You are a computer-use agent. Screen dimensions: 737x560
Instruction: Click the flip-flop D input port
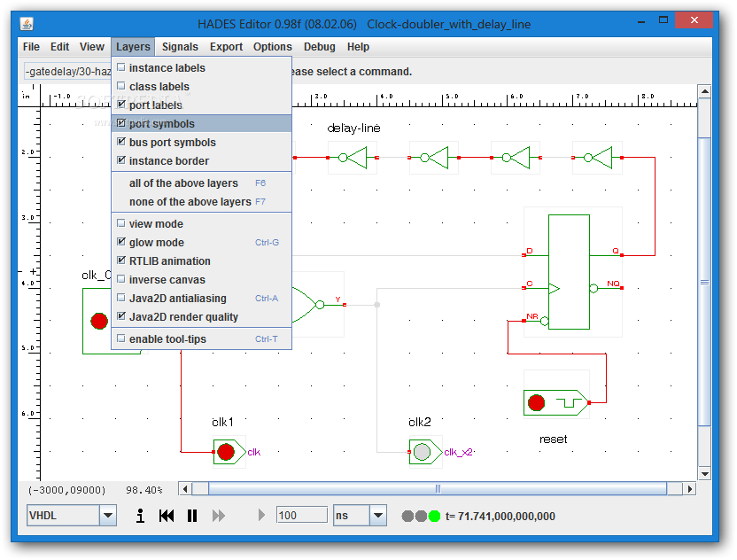tap(524, 255)
